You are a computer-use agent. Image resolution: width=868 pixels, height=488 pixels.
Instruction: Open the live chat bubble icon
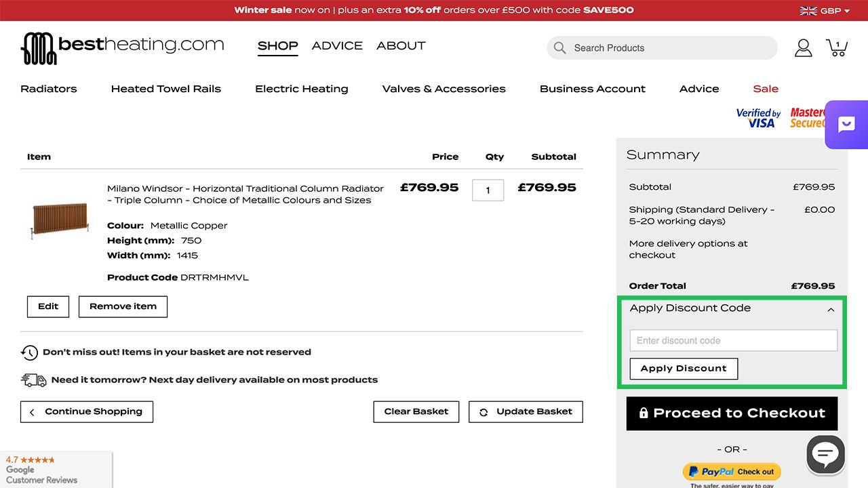point(825,454)
